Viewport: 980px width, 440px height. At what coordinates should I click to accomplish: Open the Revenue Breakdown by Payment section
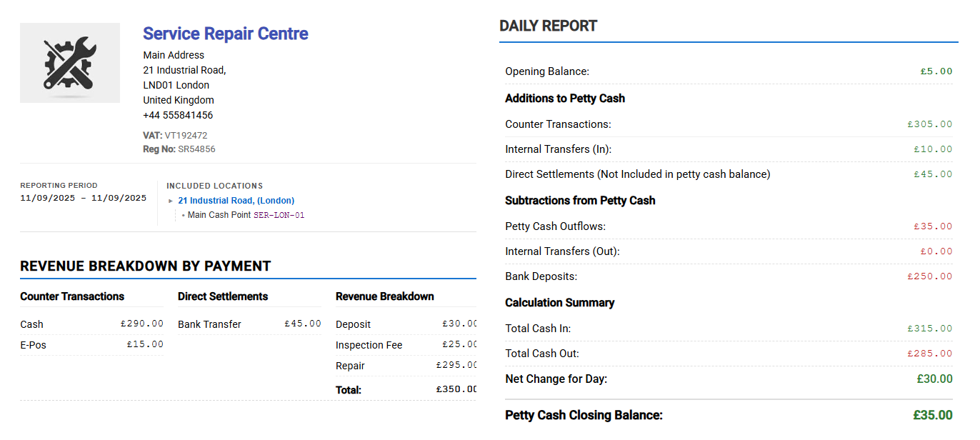[x=145, y=266]
